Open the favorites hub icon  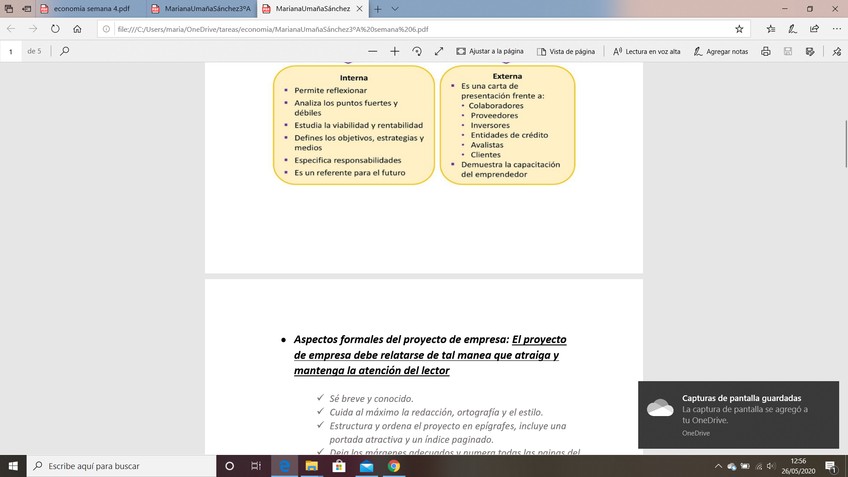coord(771,29)
